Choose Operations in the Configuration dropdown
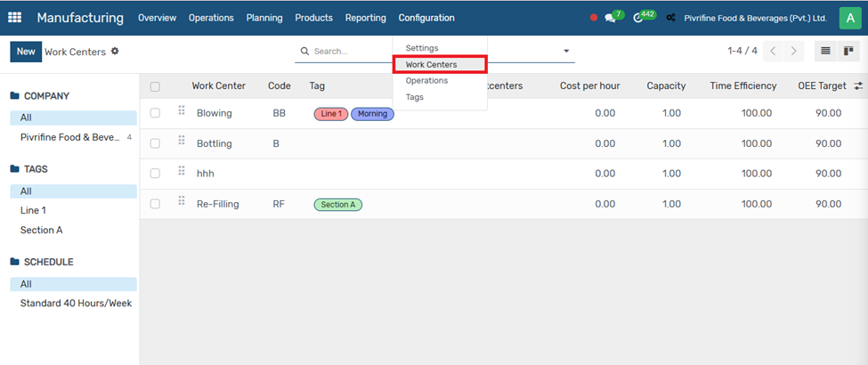Screen dimensions: 868x365 coord(426,81)
